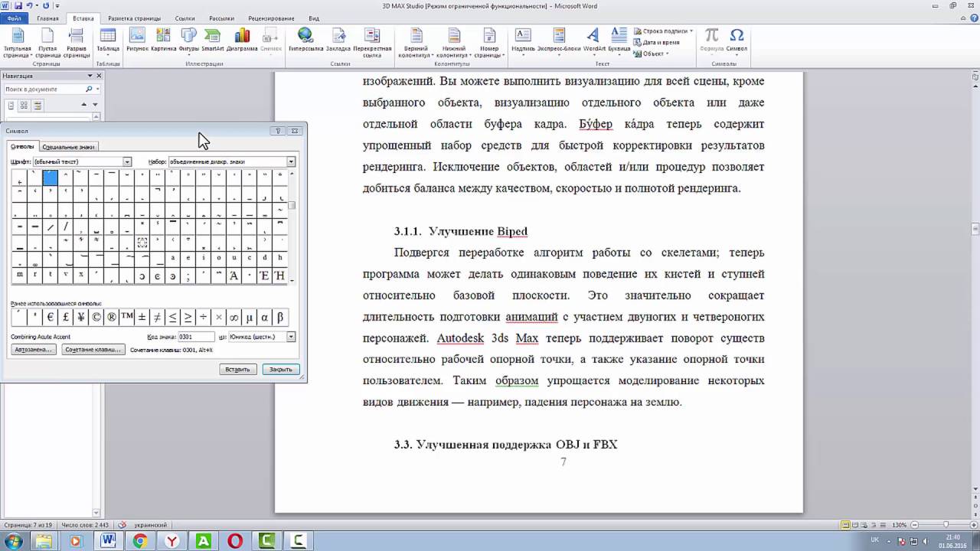Screen dimensions: 980x551
Task: Insert a cross-reference (Перекрестная ссылка)
Action: (372, 43)
